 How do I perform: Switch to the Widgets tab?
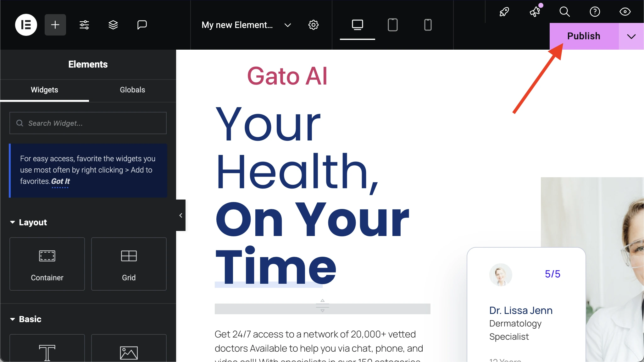click(x=44, y=90)
